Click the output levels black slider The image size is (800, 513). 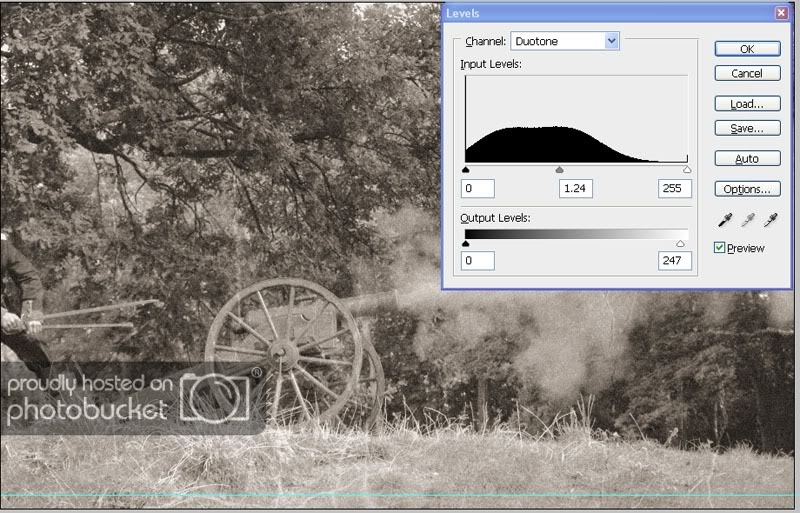click(466, 243)
